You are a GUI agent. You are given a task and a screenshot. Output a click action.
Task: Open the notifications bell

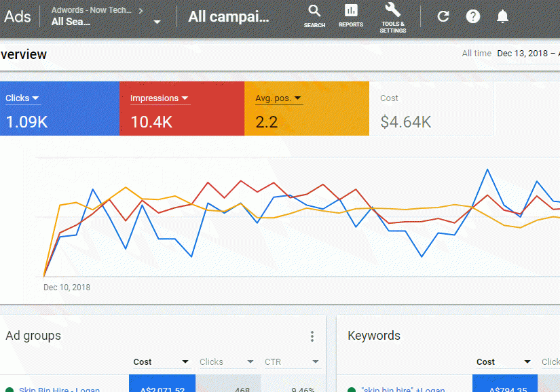pos(502,16)
